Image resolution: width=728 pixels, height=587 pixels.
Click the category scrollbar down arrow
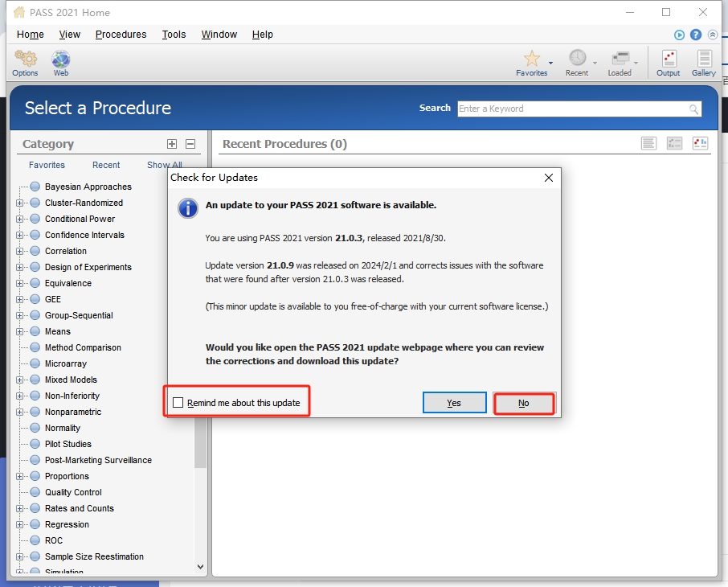click(200, 567)
